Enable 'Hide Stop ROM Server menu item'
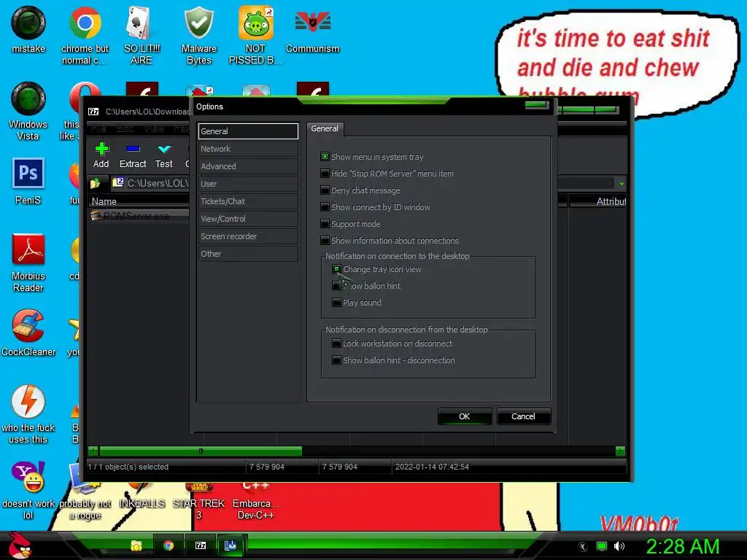The width and height of the screenshot is (747, 560). click(325, 174)
